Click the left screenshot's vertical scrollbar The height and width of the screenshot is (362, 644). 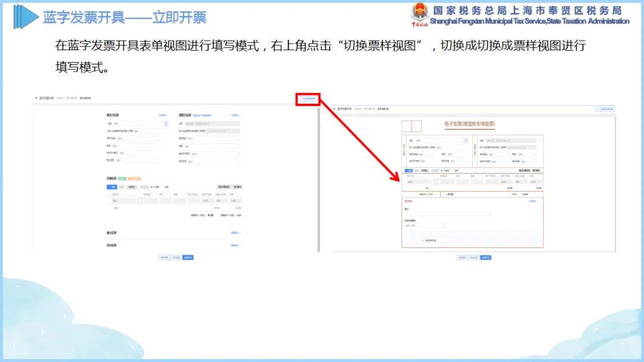tap(318, 180)
